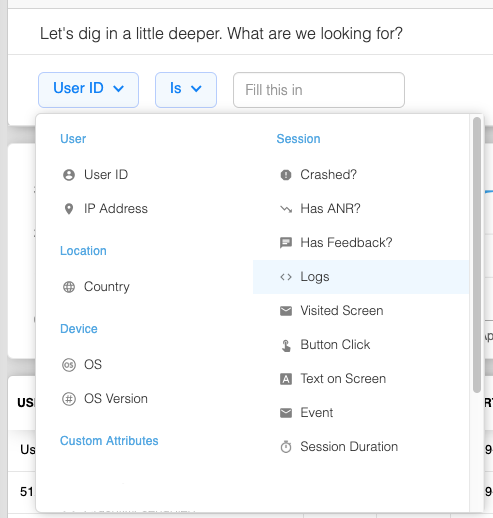The image size is (493, 518).
Task: Click the dropdown list scrollbar
Action: [477, 255]
